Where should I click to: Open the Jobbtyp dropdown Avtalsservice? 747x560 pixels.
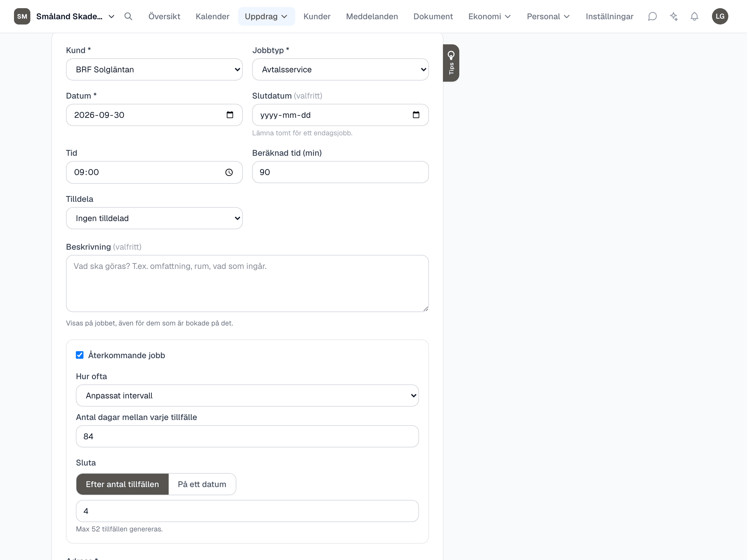pos(341,69)
